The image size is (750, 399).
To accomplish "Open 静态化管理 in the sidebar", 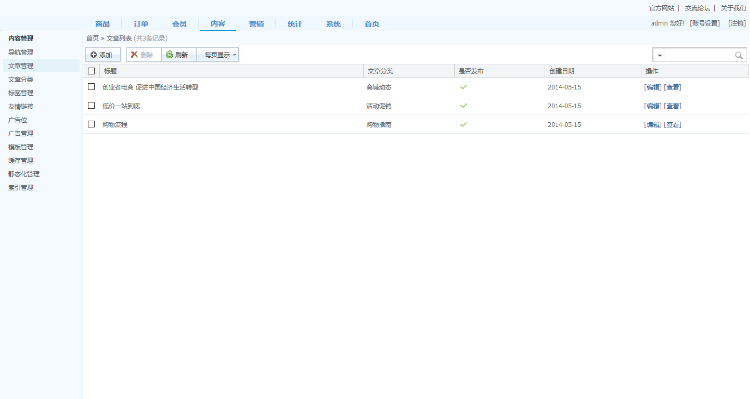I will click(x=24, y=174).
